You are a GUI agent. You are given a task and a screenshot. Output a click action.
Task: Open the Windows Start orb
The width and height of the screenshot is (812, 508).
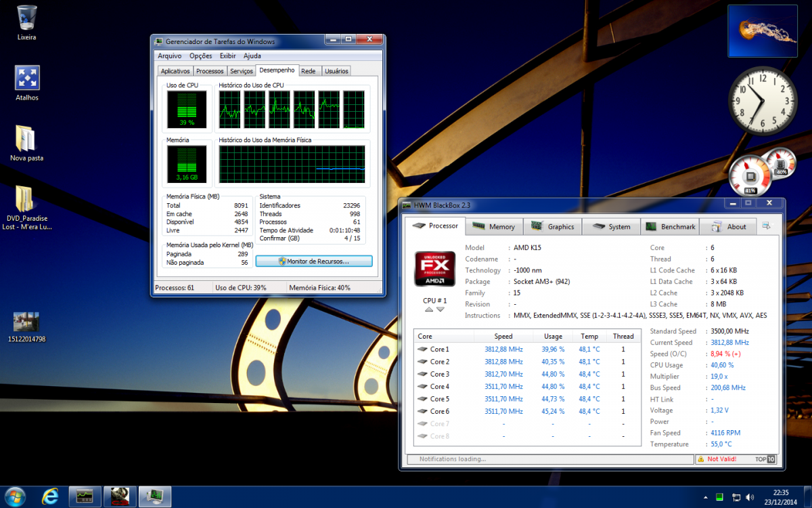[15, 496]
